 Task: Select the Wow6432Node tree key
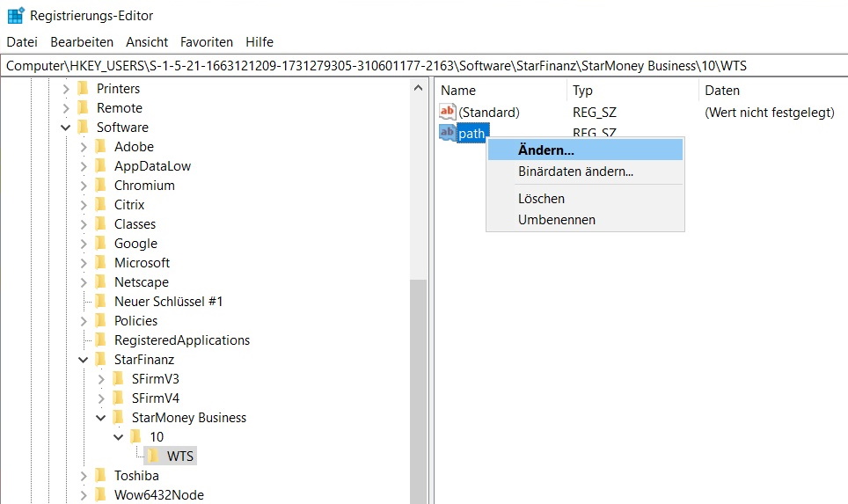tap(159, 495)
